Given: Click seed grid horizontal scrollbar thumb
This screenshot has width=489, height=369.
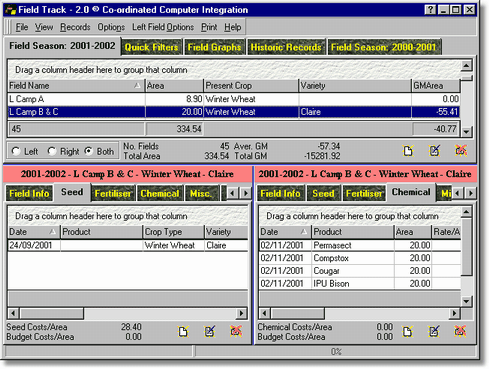Looking at the screenshot, I should [52, 313].
